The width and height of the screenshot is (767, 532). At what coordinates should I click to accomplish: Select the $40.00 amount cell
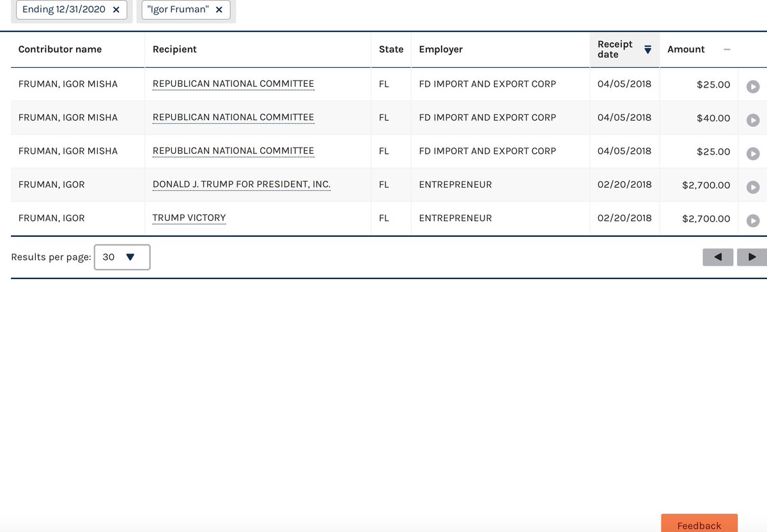[713, 118]
